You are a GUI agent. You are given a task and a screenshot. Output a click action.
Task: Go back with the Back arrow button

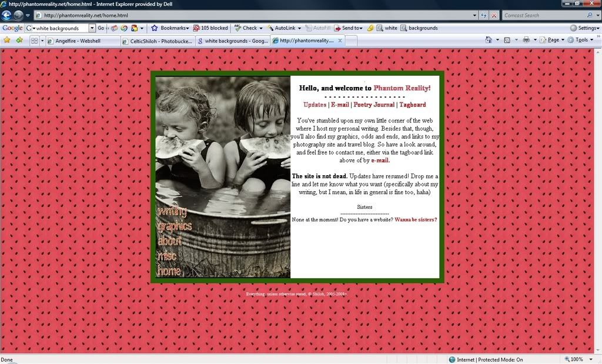point(6,15)
